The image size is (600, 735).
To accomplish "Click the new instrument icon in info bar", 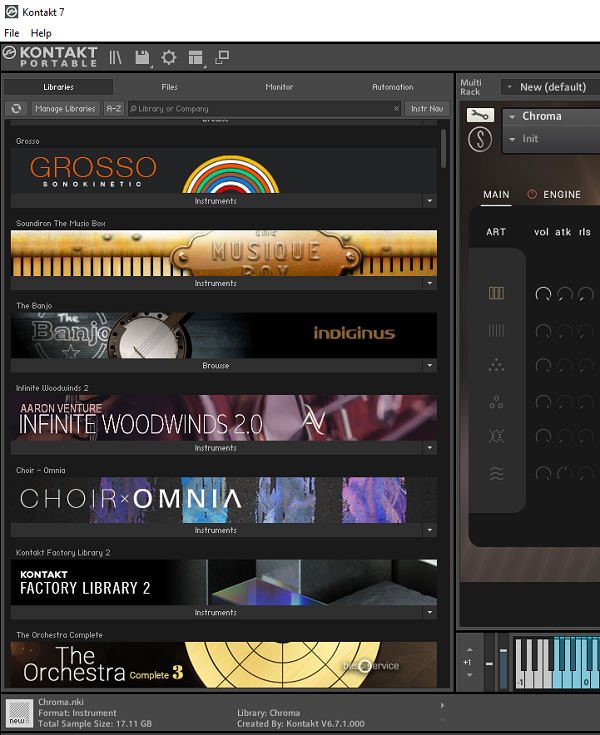I will pyautogui.click(x=19, y=713).
